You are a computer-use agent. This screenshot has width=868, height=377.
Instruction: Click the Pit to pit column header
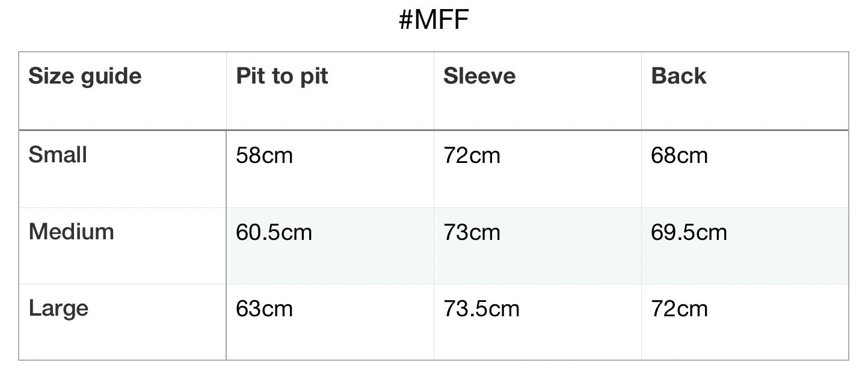click(x=282, y=76)
